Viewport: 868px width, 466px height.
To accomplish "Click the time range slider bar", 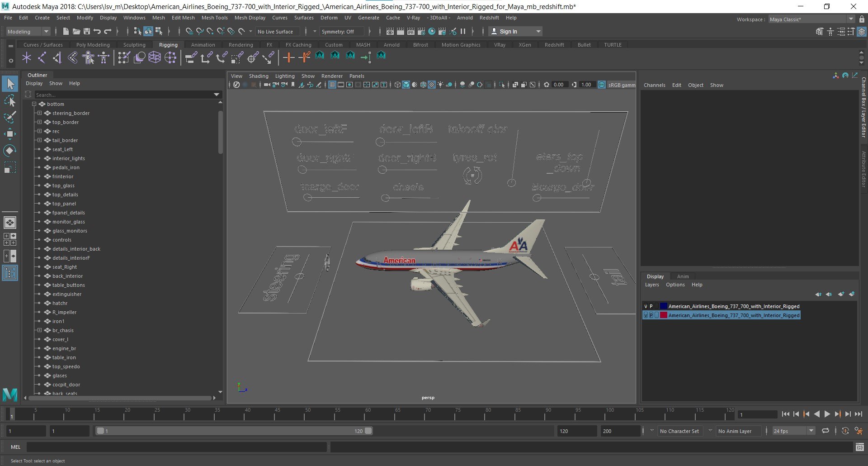I will pyautogui.click(x=234, y=431).
